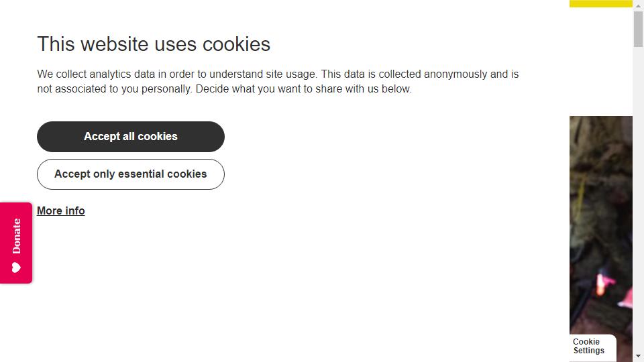Screen dimensions: 644x362
Task: Click the scrollbar track below the thumb
Action: 638,197
